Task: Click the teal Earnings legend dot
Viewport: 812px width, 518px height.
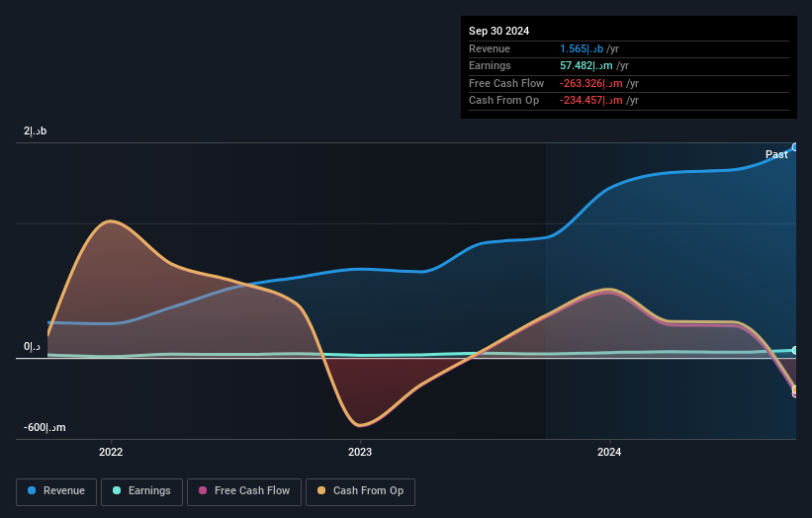Action: point(117,490)
